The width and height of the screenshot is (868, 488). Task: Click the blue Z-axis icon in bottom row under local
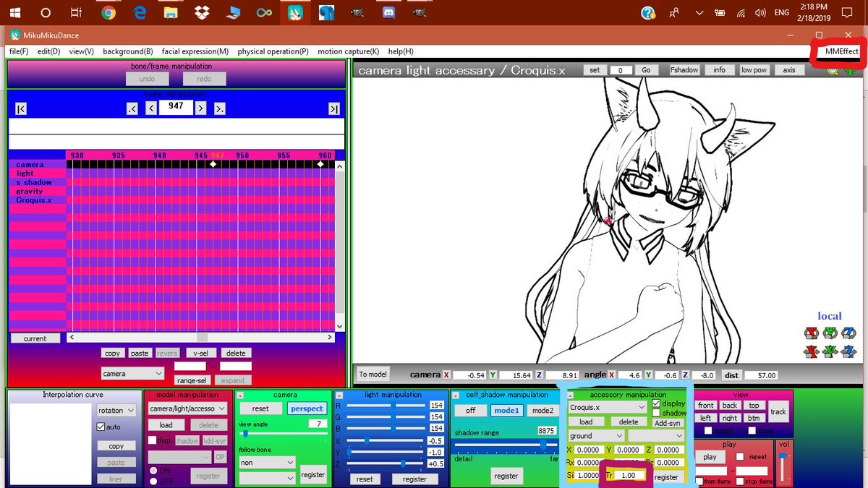pos(848,352)
